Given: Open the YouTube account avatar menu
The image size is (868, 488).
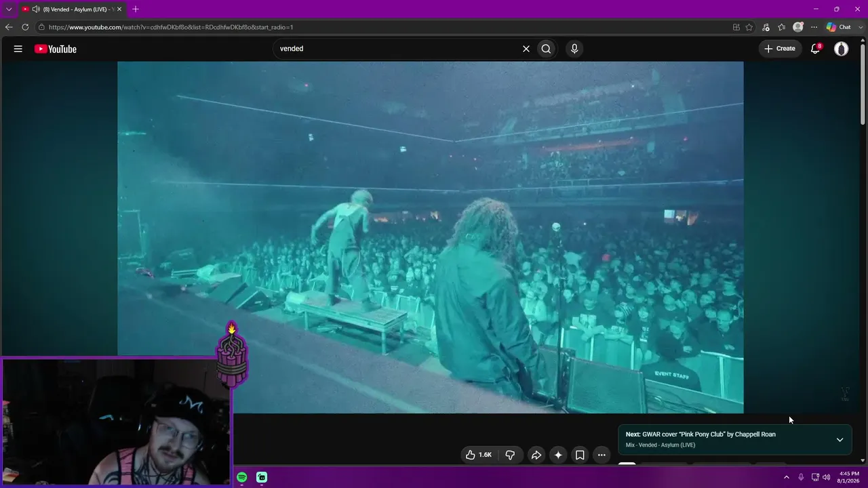Looking at the screenshot, I should pos(841,49).
